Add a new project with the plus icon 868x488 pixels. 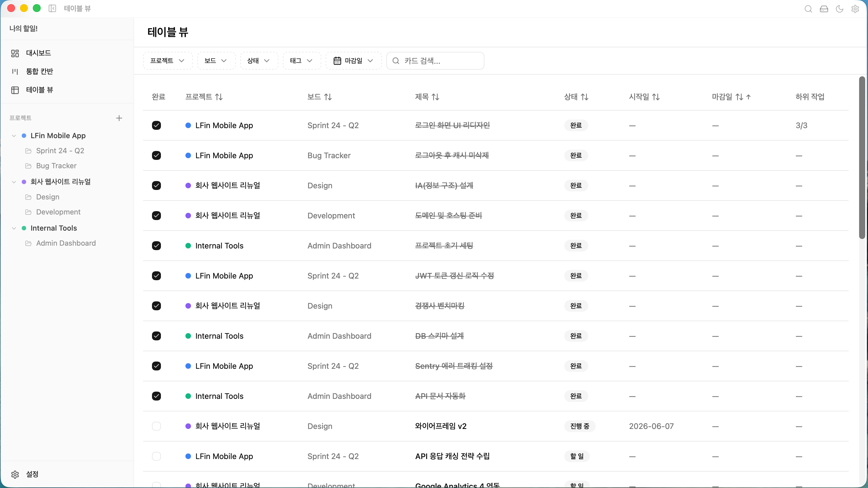click(119, 118)
